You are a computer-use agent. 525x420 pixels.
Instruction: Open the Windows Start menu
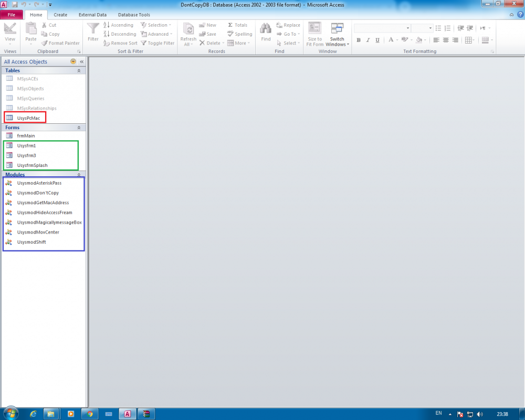coord(10,414)
